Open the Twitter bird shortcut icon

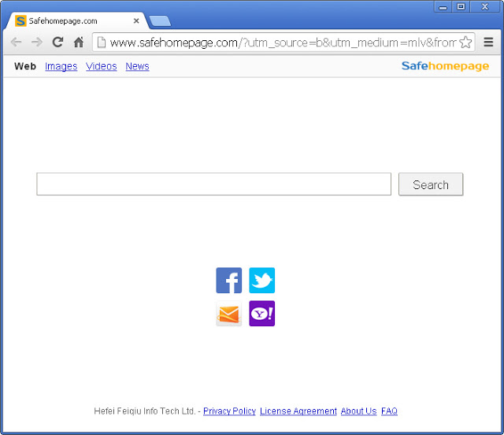tap(262, 281)
